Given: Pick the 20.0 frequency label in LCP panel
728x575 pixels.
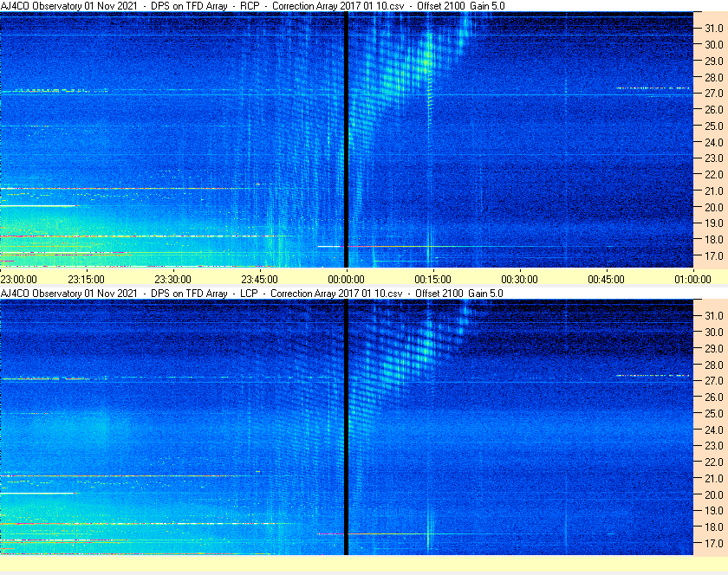Looking at the screenshot, I should [x=714, y=494].
